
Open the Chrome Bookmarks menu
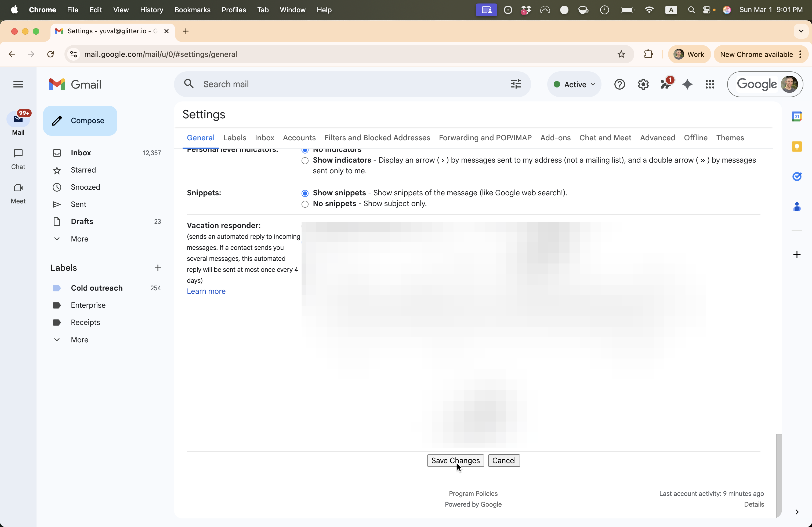click(x=192, y=10)
